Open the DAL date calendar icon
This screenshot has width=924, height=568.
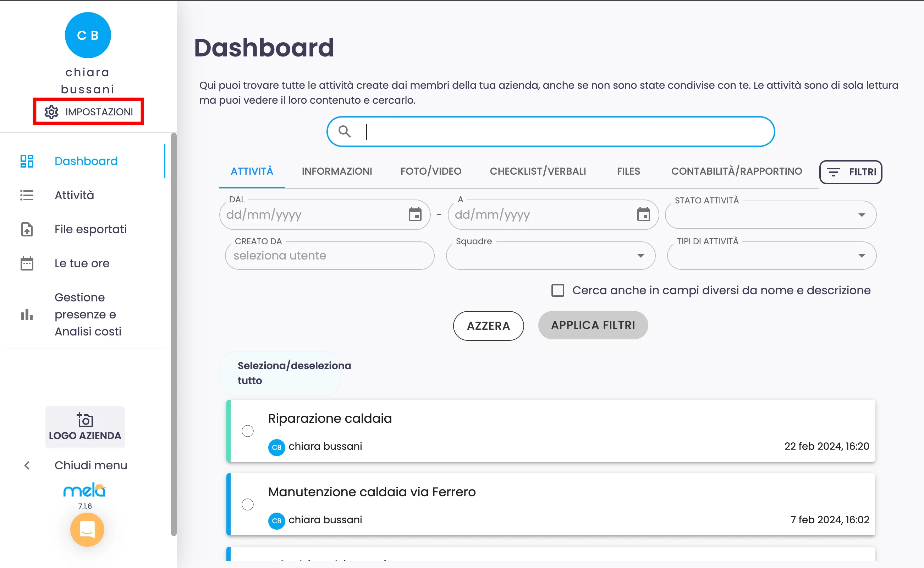click(415, 214)
